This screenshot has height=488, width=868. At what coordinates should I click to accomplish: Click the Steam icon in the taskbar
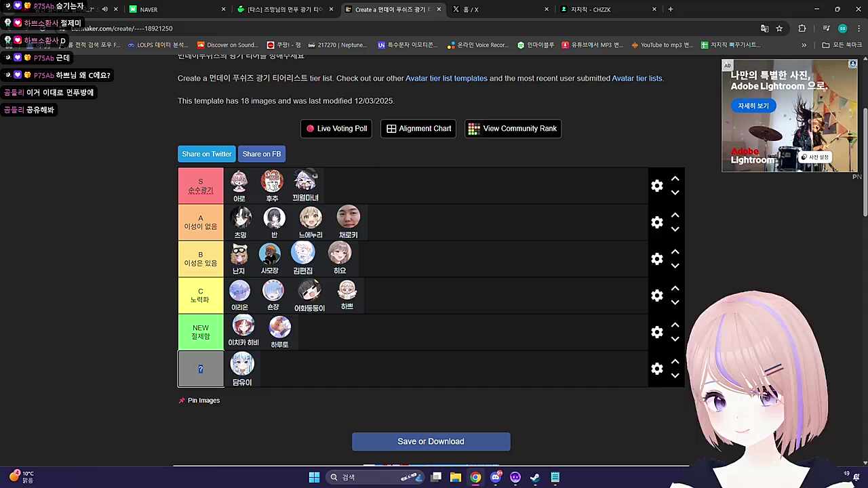tap(535, 477)
